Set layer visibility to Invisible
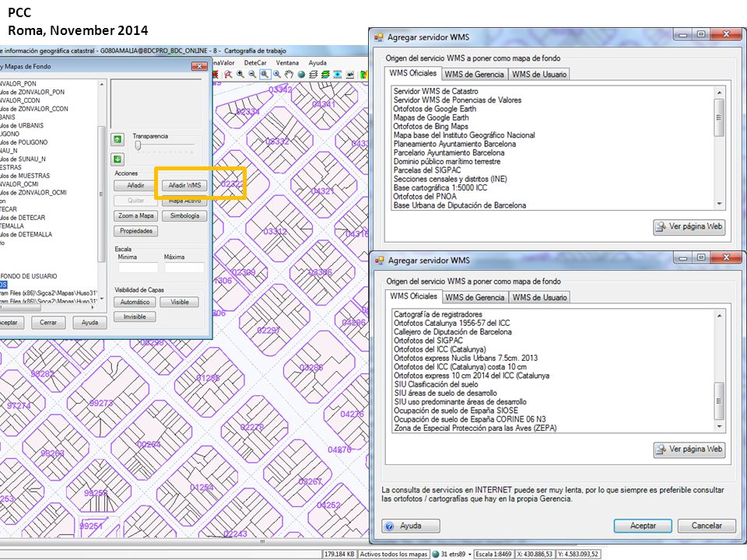747x560 pixels. (135, 317)
